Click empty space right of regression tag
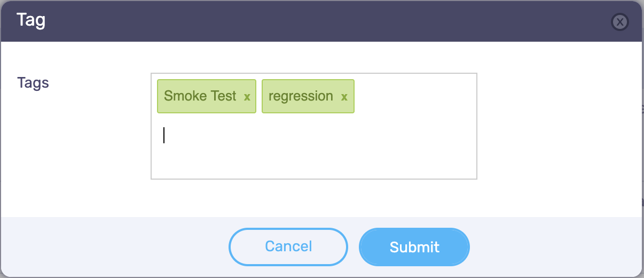Screen dimensions: 644x278 (414, 96)
